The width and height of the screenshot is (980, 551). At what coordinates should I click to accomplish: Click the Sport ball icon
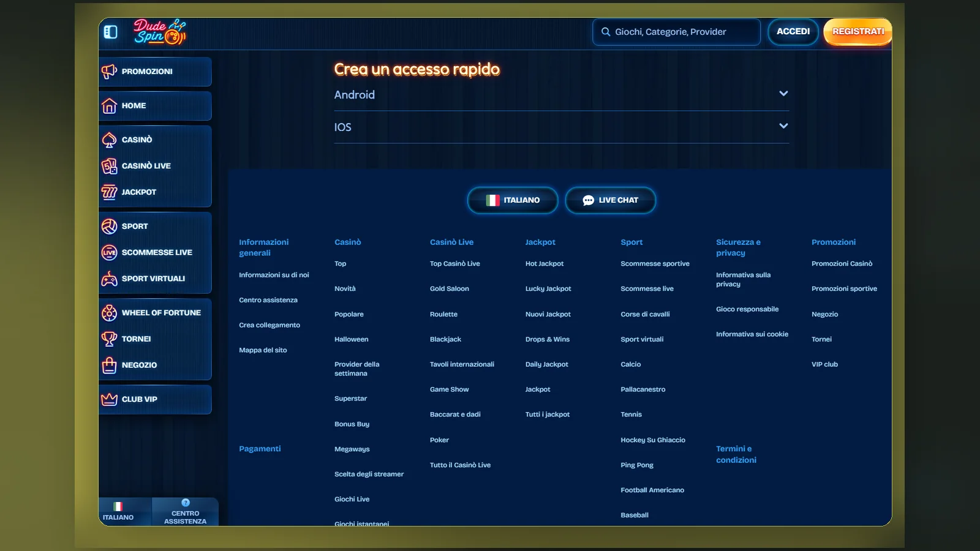tap(109, 227)
